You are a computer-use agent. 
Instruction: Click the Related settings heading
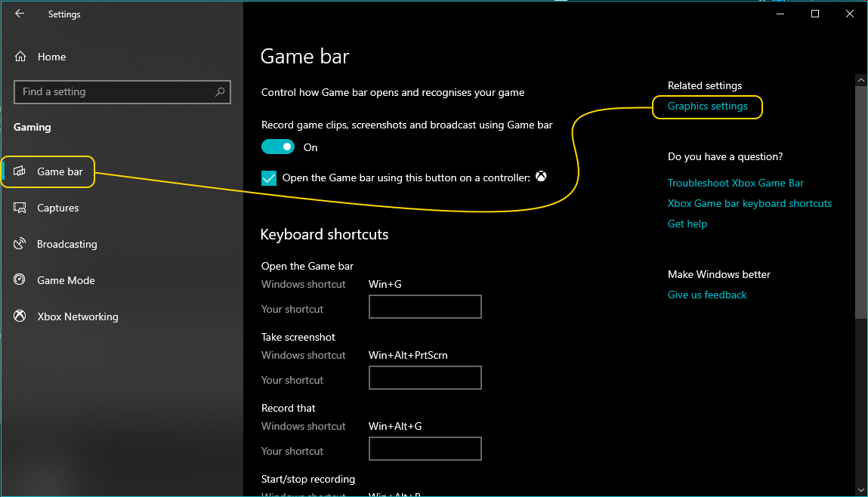click(x=705, y=86)
